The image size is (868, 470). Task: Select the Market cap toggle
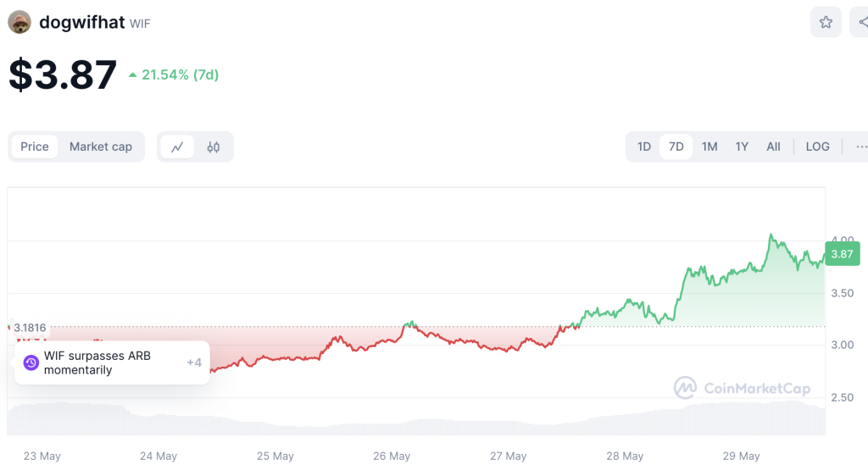tap(101, 147)
